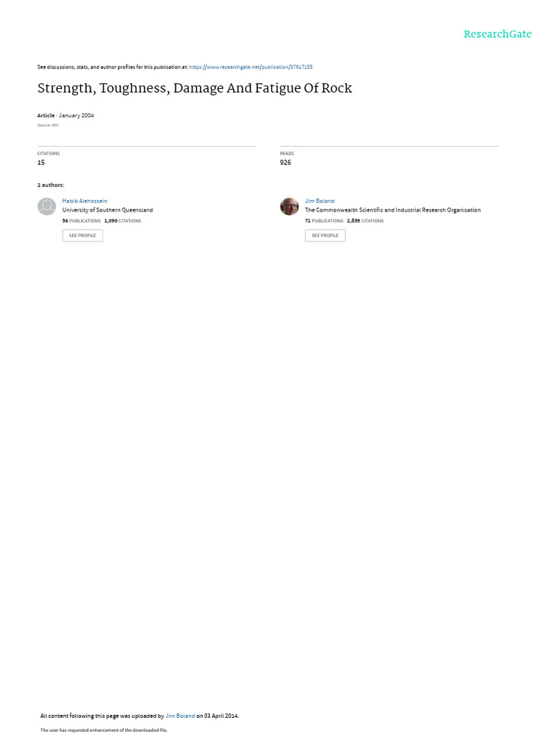Click Habib Alehossein's placeholder avatar icon

point(47,206)
